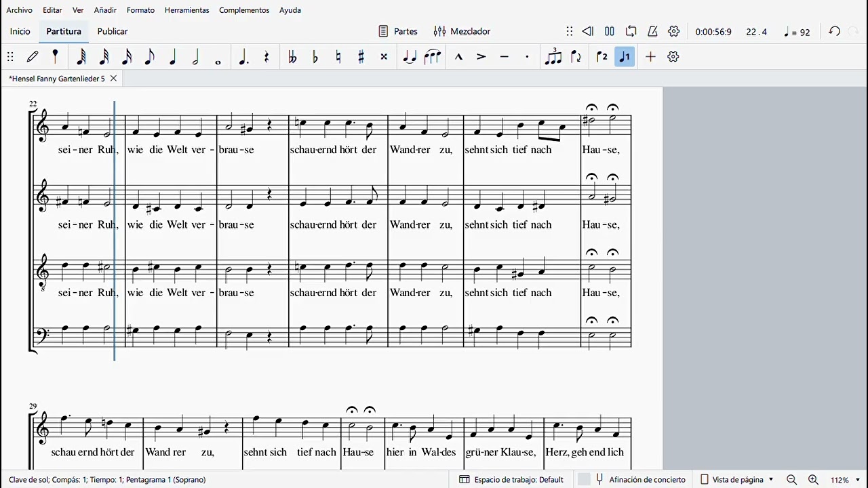Viewport: 868px width, 488px height.
Task: Apply the natural accidental
Action: 338,57
